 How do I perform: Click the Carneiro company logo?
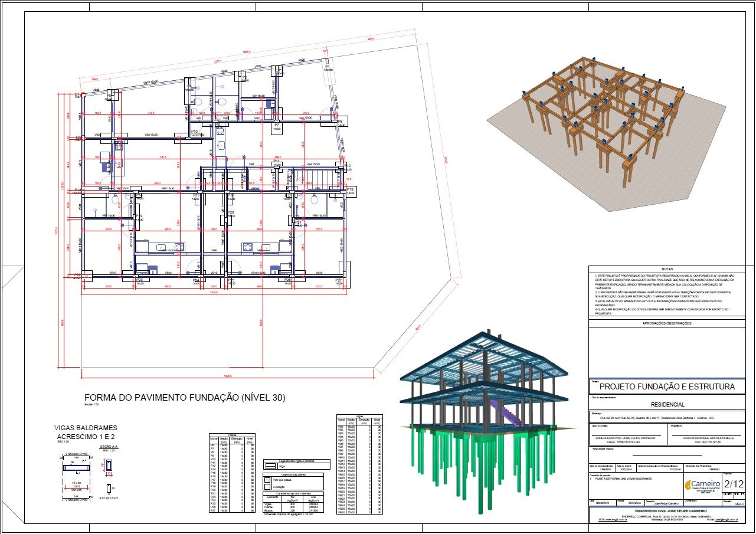702,485
